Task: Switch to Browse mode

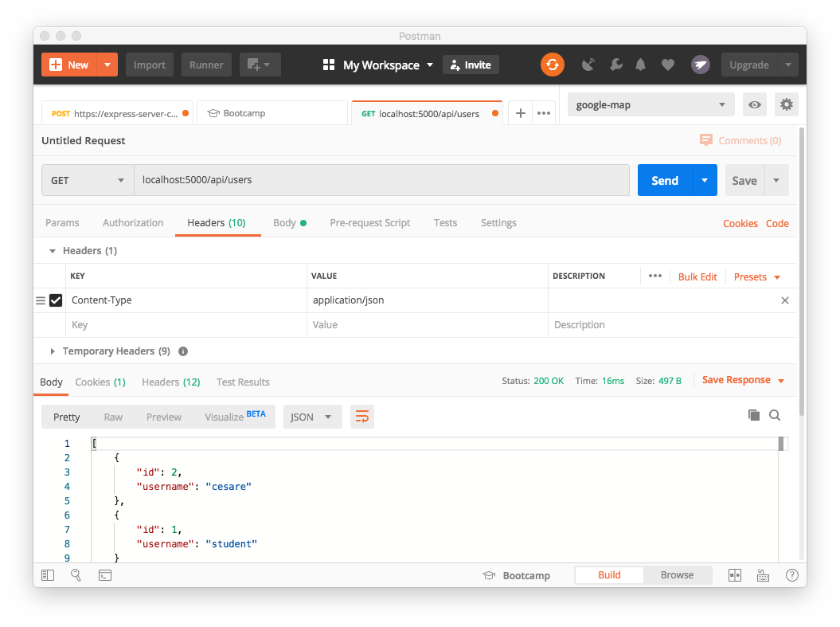Action: pos(677,574)
